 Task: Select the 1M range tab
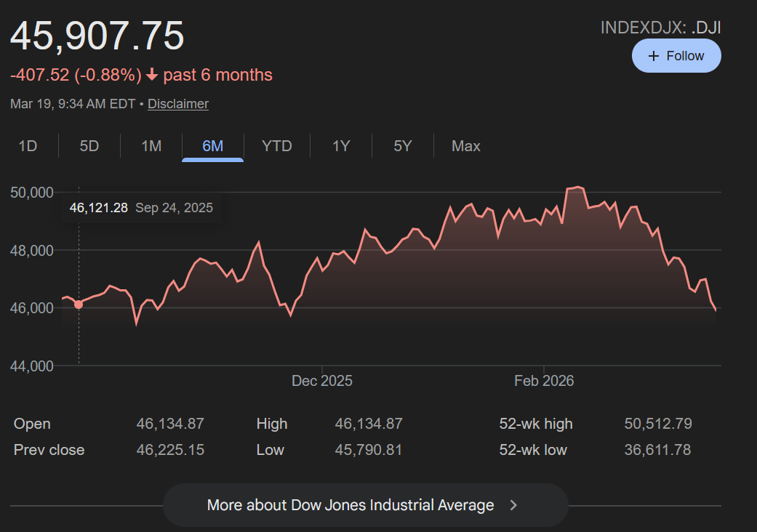[151, 145]
